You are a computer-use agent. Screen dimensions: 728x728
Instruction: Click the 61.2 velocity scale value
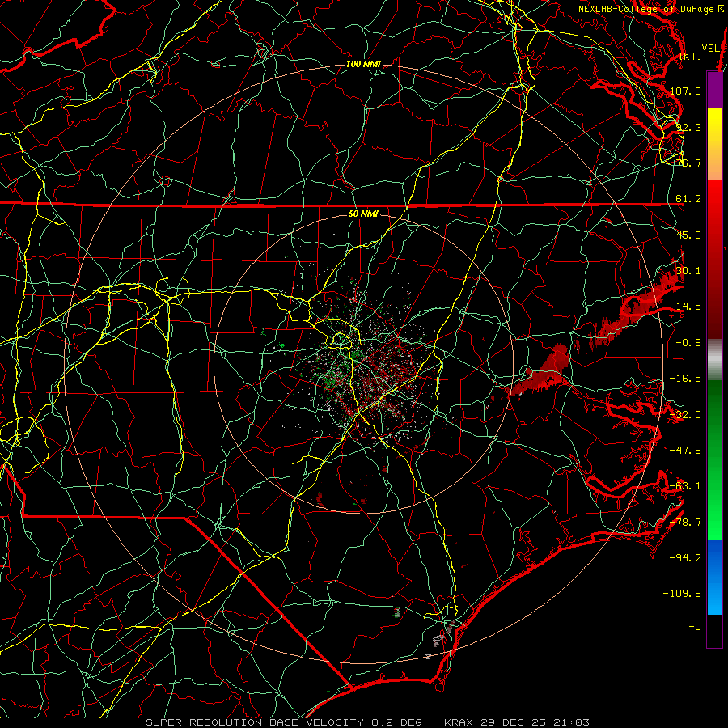point(688,199)
